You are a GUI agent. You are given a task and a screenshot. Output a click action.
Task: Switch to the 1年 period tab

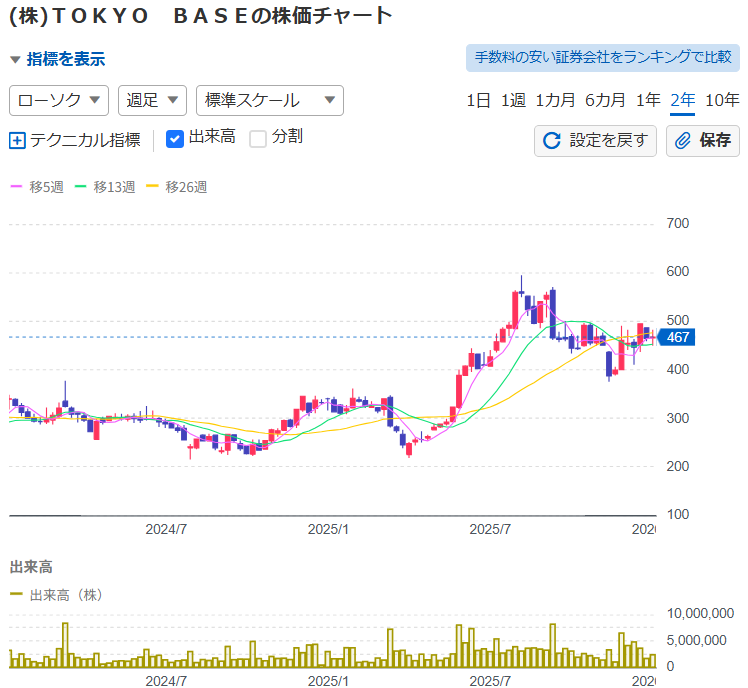[x=648, y=100]
